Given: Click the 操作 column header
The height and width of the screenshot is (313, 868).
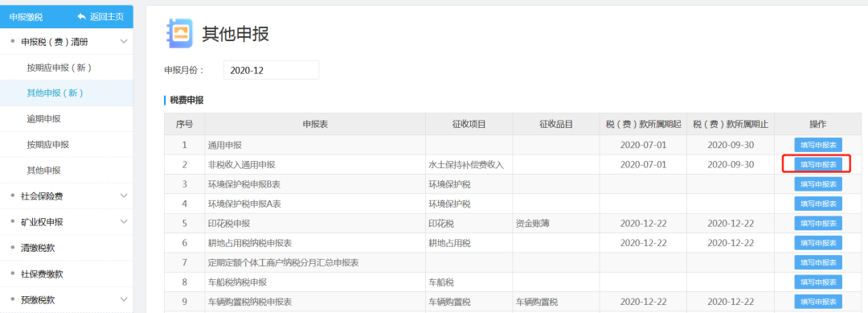Looking at the screenshot, I should (818, 124).
